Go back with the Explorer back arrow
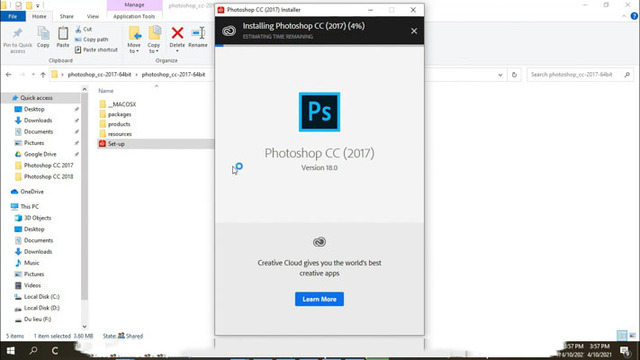 (9, 75)
